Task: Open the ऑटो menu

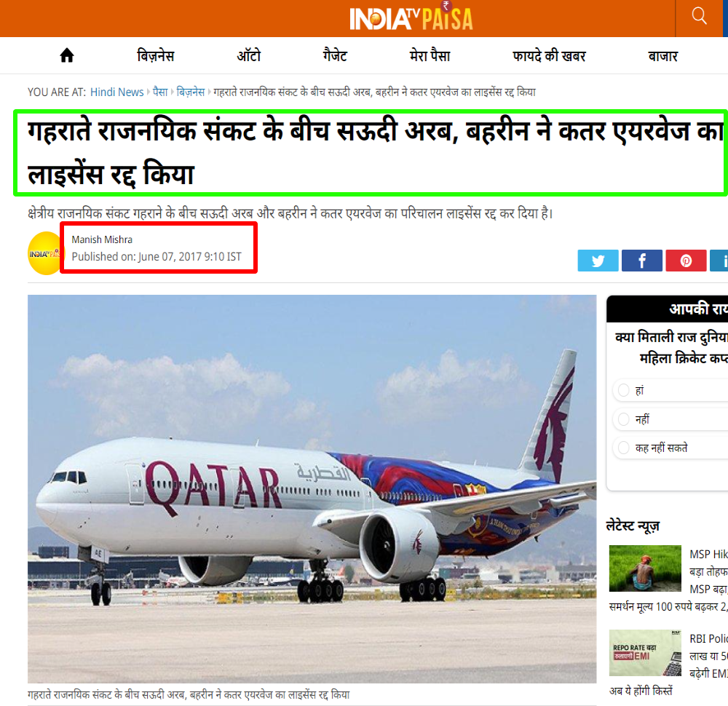Action: click(x=249, y=56)
